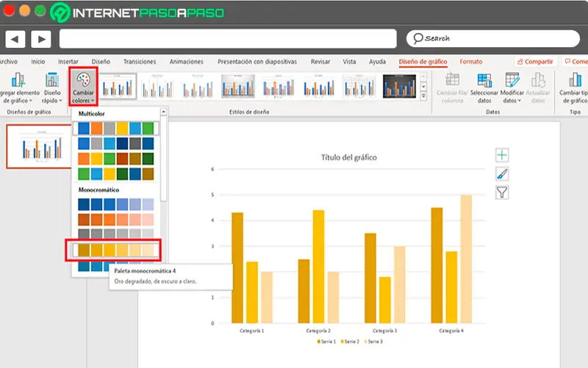Image resolution: width=588 pixels, height=368 pixels.
Task: Pick the orange monochromatic palette row
Action: coord(116,219)
